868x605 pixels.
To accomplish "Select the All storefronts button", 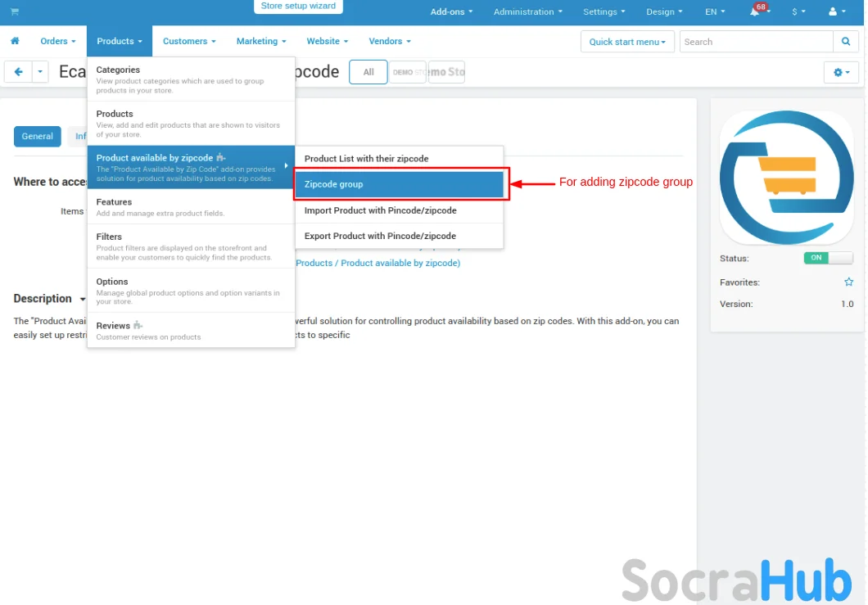I will [x=368, y=72].
